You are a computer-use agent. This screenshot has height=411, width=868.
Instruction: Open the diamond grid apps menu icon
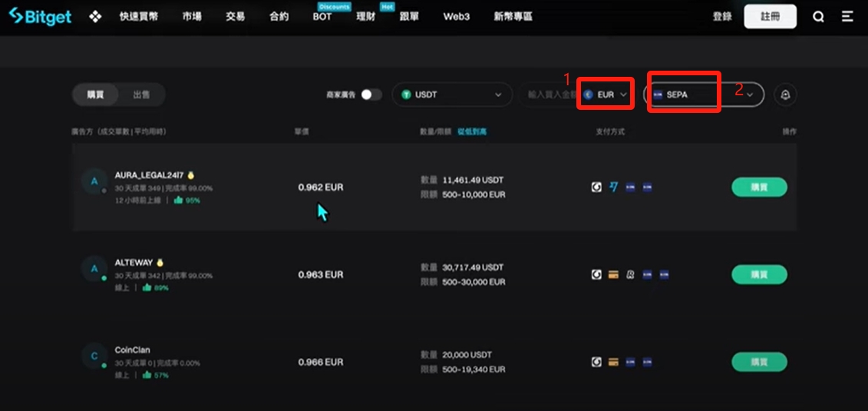pyautogui.click(x=96, y=17)
